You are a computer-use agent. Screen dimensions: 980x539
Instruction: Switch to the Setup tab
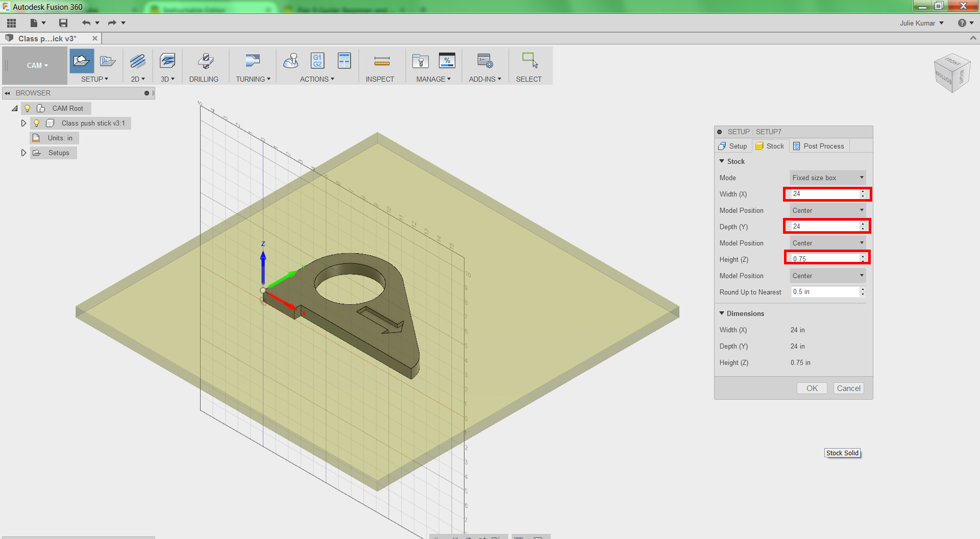coord(732,146)
